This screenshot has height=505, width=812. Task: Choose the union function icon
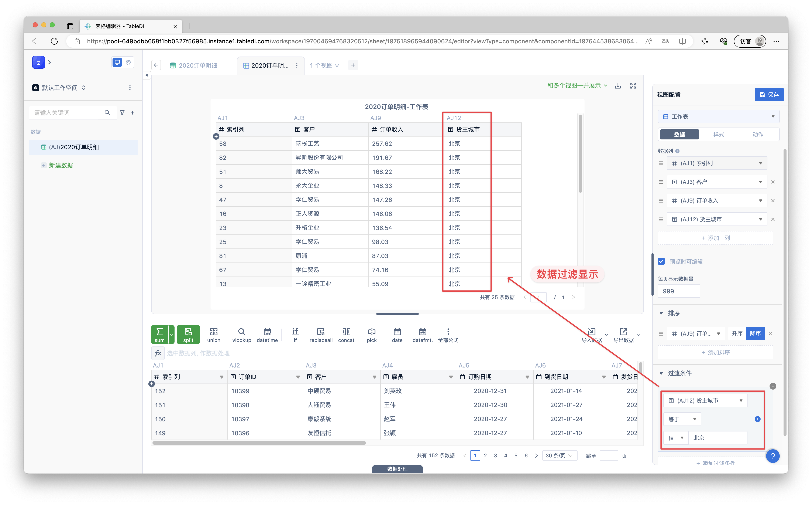point(213,335)
